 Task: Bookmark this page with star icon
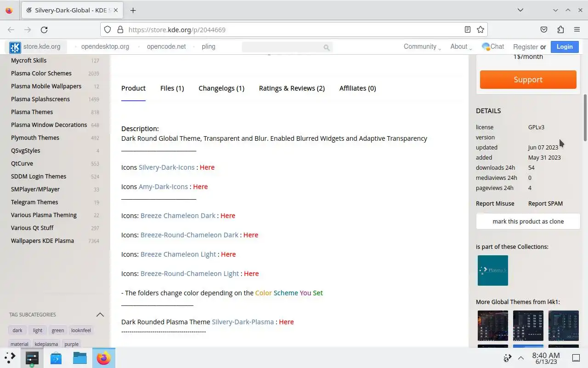tap(481, 29)
